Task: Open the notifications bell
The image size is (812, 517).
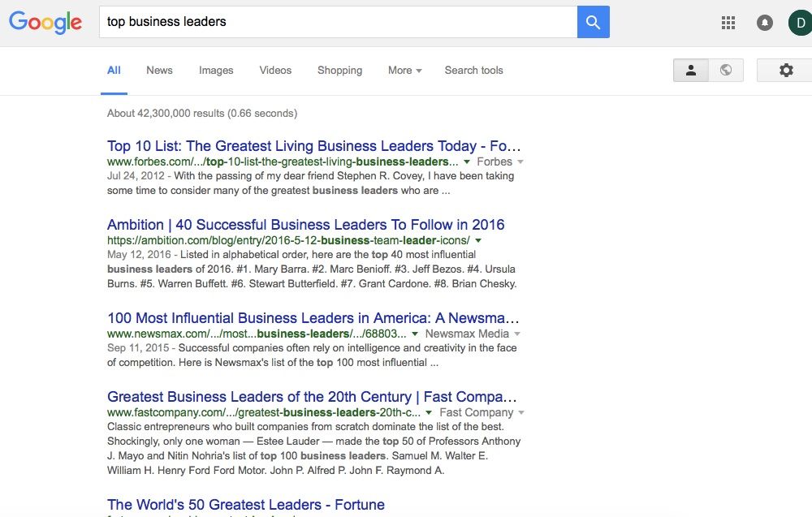Action: click(x=764, y=23)
